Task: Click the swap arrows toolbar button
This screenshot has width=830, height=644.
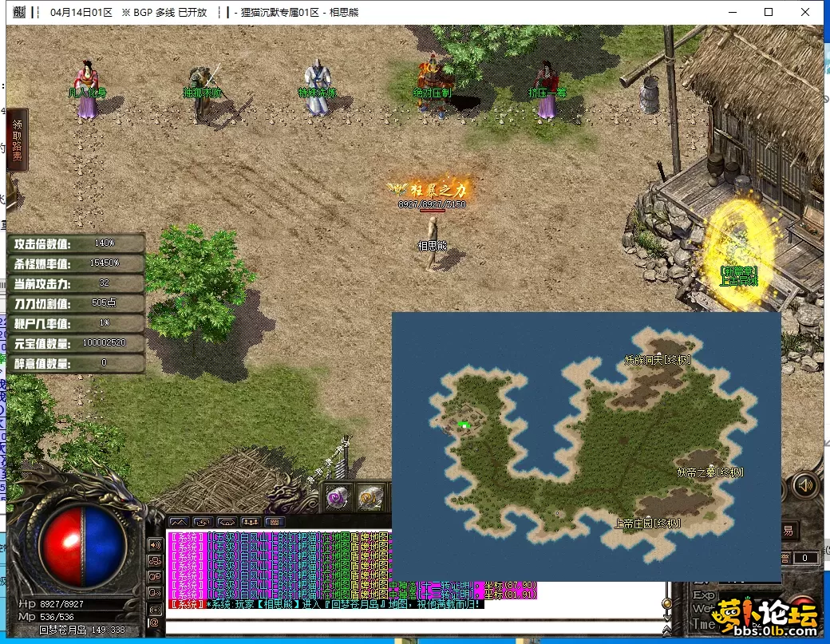Action: [203, 522]
